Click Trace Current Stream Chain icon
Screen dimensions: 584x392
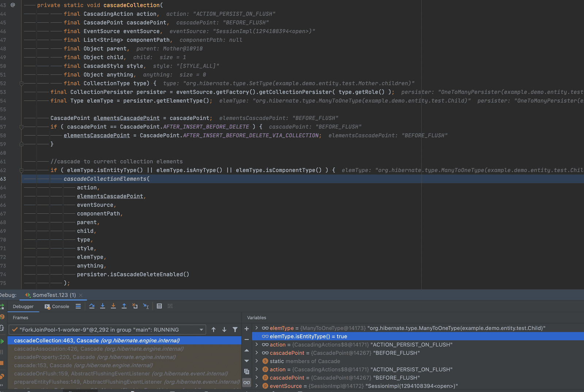(x=170, y=306)
